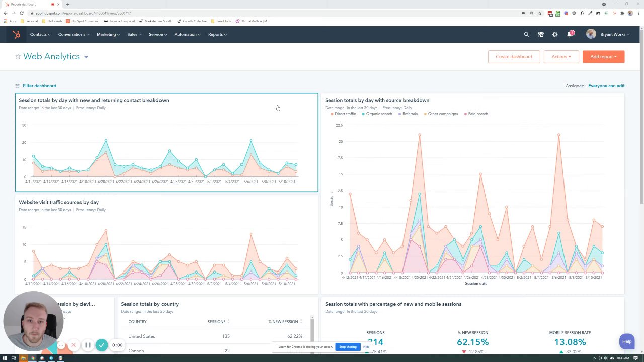
Task: Toggle Direct traffic legend series
Action: click(x=343, y=114)
